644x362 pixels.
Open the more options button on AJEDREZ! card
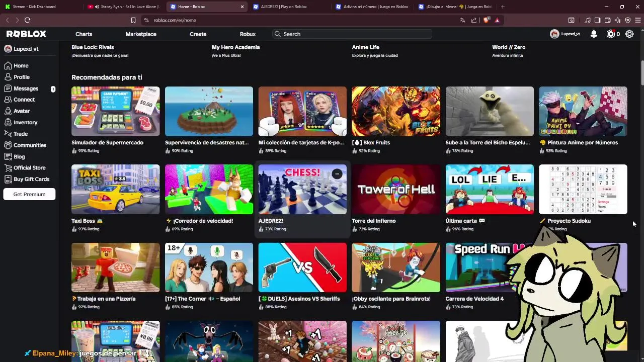point(337,174)
